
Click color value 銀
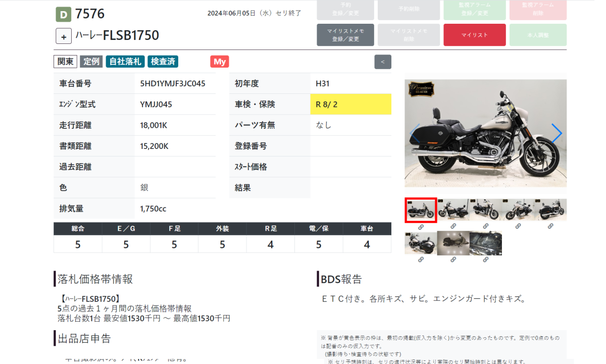click(144, 187)
